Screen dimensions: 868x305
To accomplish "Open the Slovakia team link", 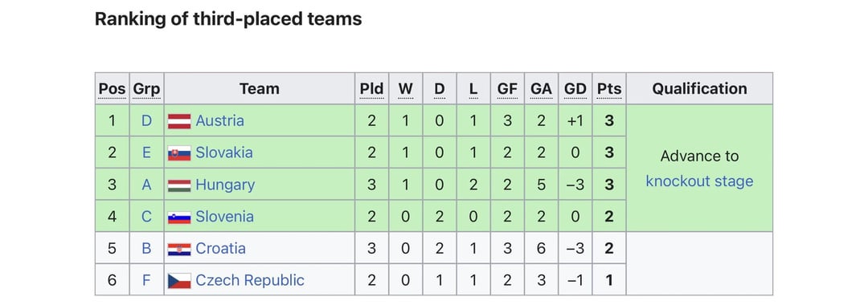I will coord(224,152).
